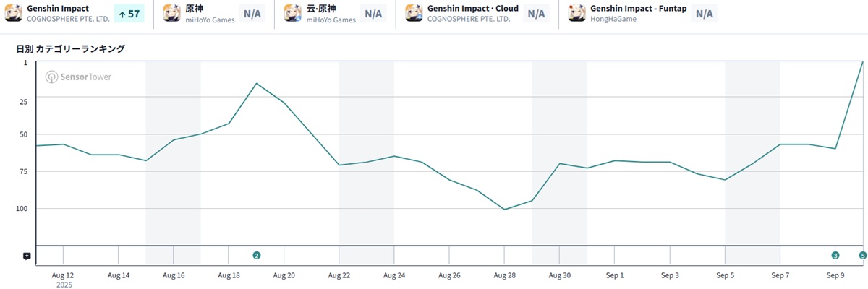Open the miHoYo Games publisher under 原神
Image resolution: width=868 pixels, height=289 pixels.
point(210,20)
